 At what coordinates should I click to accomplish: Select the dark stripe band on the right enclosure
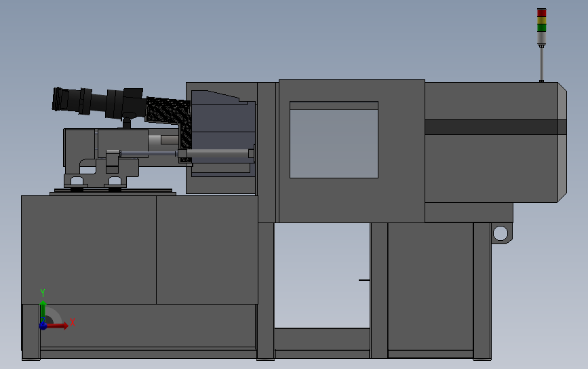[495, 127]
